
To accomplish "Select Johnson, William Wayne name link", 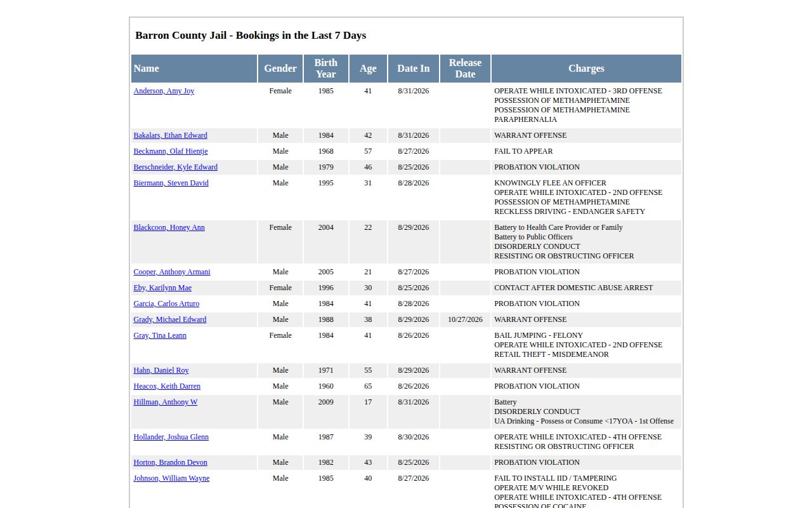I will pos(171,478).
